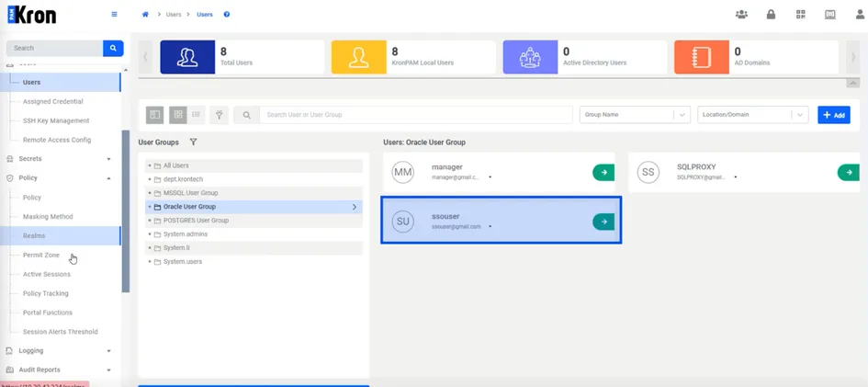Click the SS avatar of SQLPROXY

pyautogui.click(x=648, y=172)
